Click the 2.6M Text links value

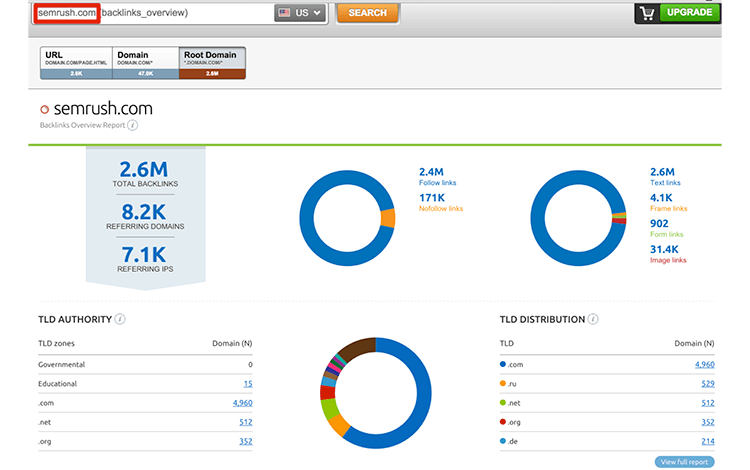coord(662,172)
